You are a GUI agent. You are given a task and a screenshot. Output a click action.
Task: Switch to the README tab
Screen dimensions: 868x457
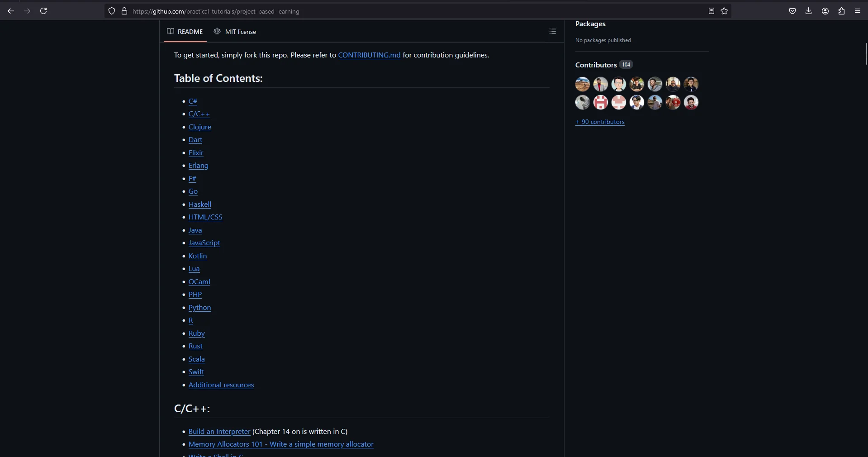click(185, 31)
